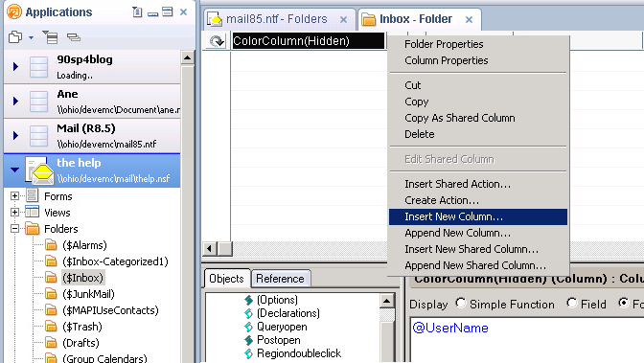Choose Copy from context menu
This screenshot has width=644, height=363.
417,102
